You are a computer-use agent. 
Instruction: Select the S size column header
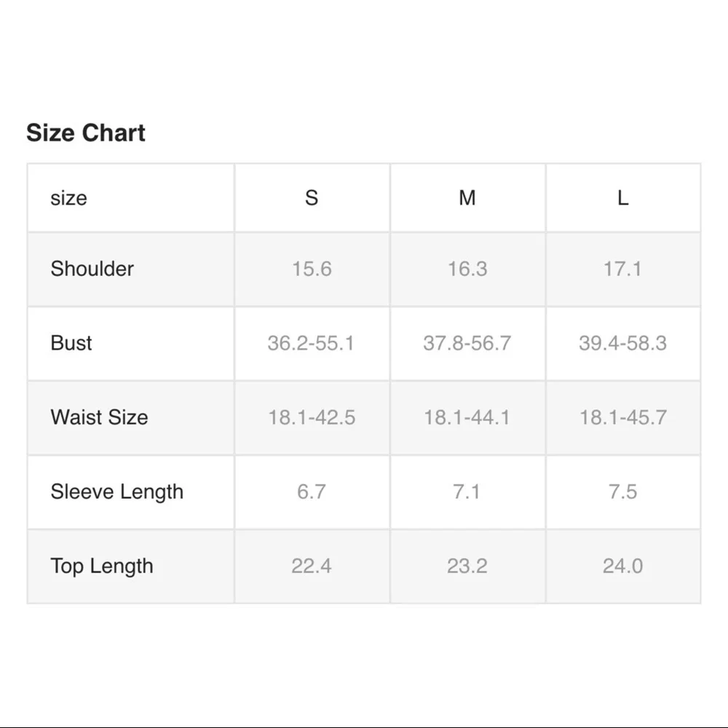click(x=312, y=198)
